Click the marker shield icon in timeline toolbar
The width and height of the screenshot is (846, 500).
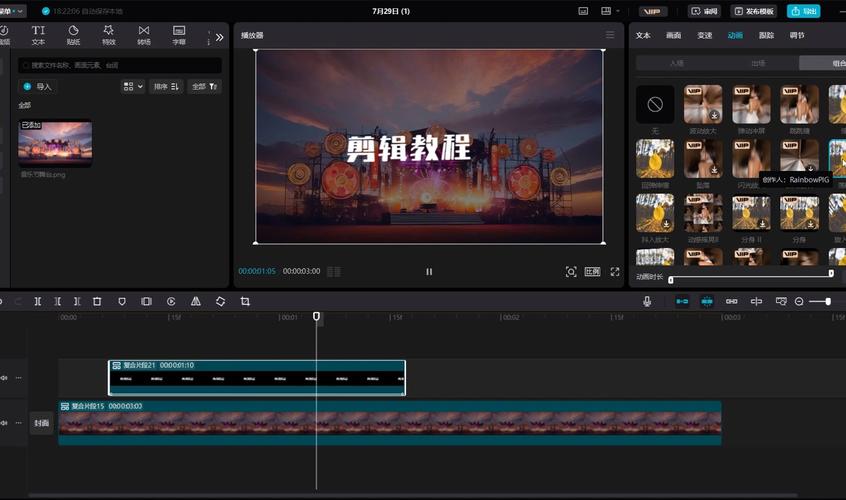pyautogui.click(x=122, y=302)
